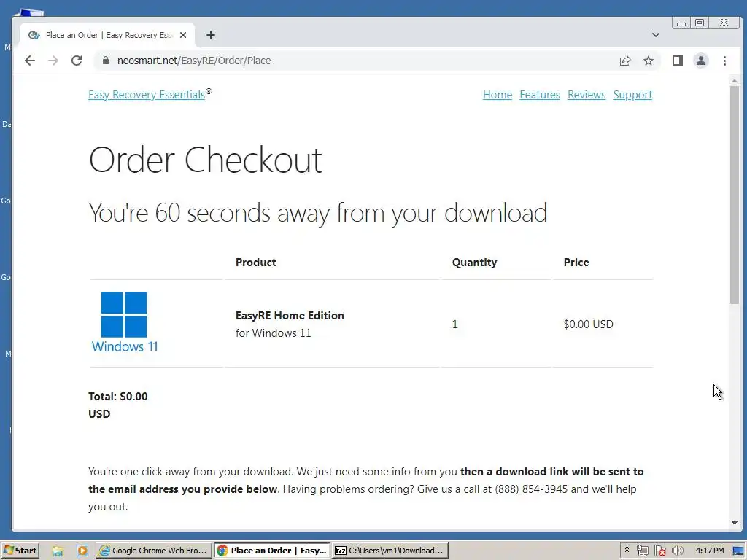Click the scrollbar up arrow

pyautogui.click(x=734, y=82)
